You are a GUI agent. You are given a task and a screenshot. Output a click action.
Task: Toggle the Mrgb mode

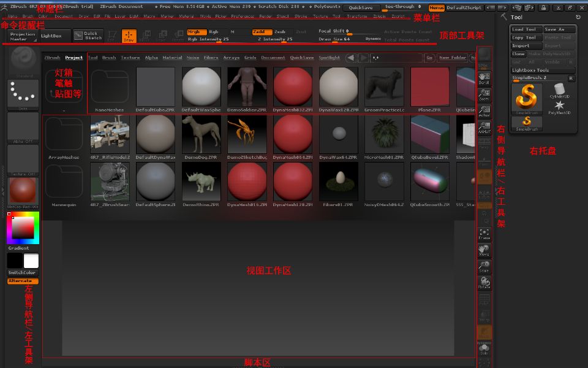197,32
